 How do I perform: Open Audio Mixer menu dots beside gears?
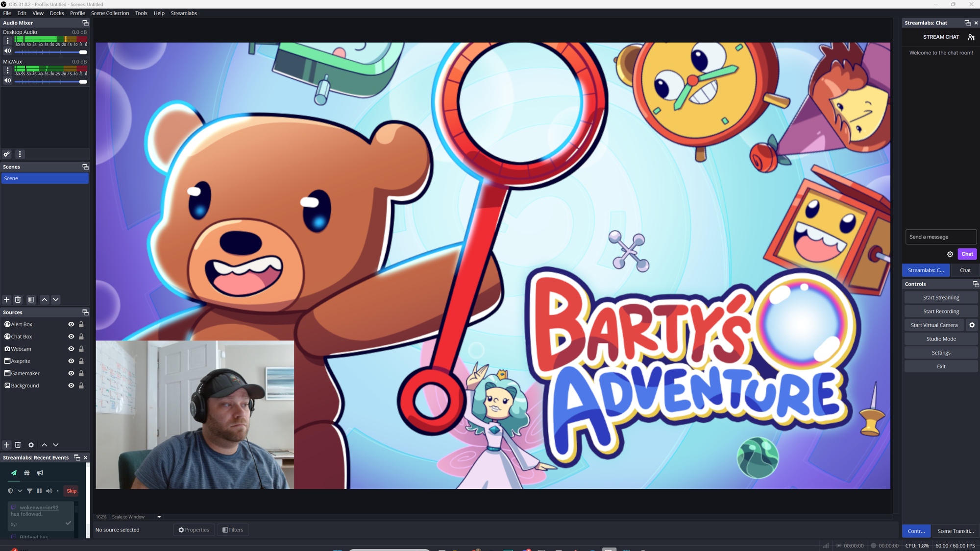point(20,154)
